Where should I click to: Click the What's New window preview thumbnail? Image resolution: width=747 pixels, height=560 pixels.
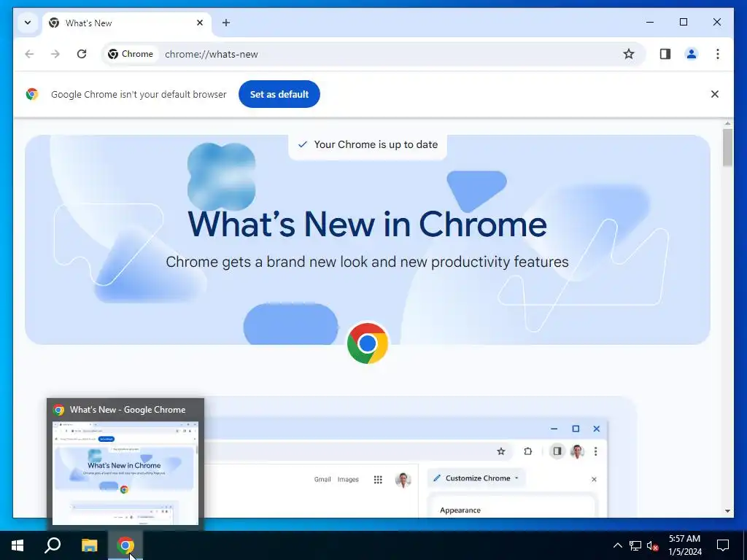[125, 473]
